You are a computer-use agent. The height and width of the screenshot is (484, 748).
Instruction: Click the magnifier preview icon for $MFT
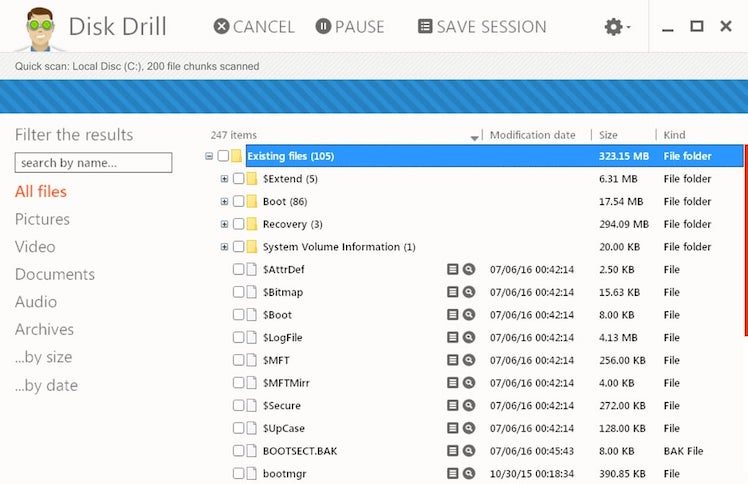point(468,360)
